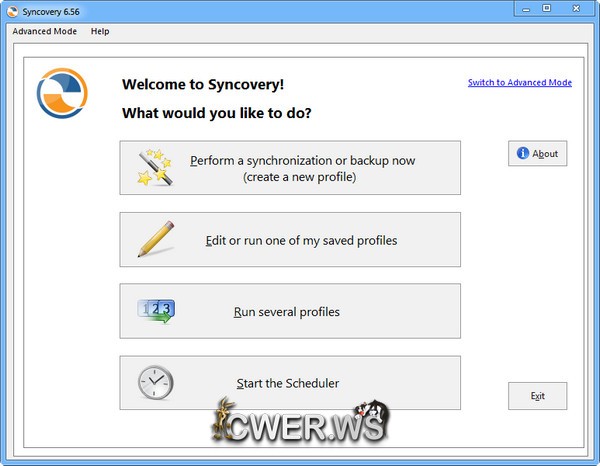Click the blue info icon on About
600x466 pixels.
click(x=523, y=153)
